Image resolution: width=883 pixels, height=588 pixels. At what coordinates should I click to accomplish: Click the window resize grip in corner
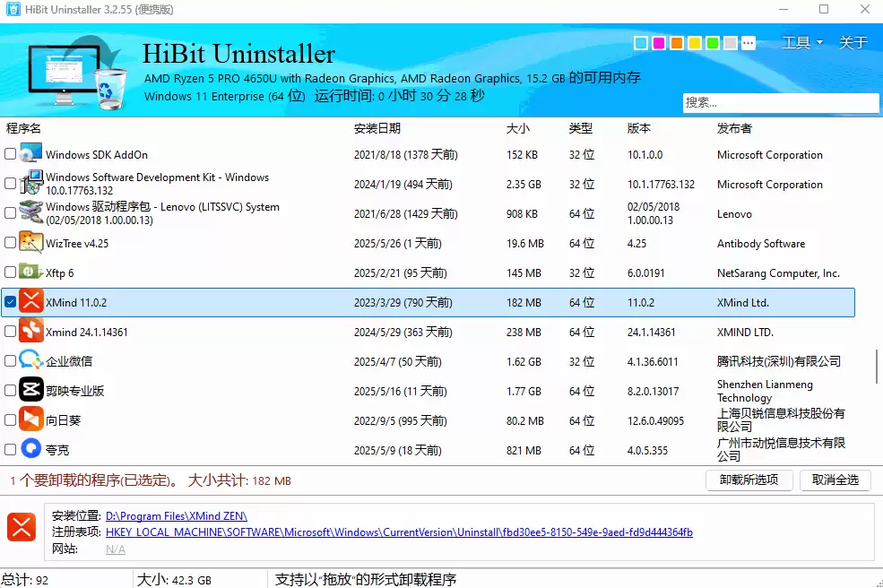[x=879, y=584]
